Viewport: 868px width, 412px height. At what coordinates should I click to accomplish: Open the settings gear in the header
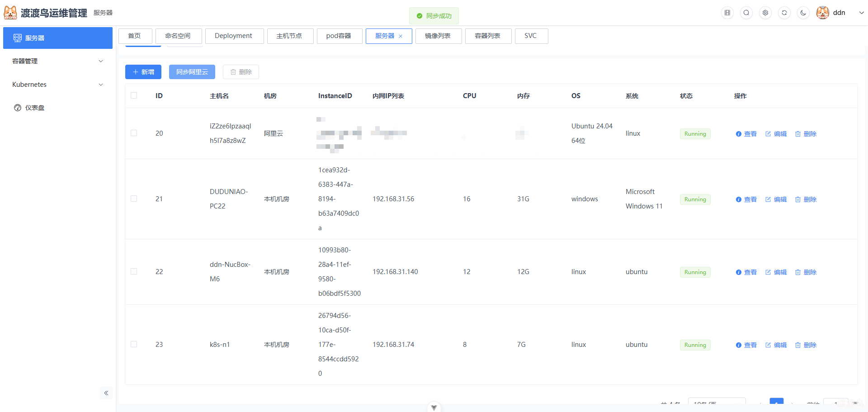(765, 13)
